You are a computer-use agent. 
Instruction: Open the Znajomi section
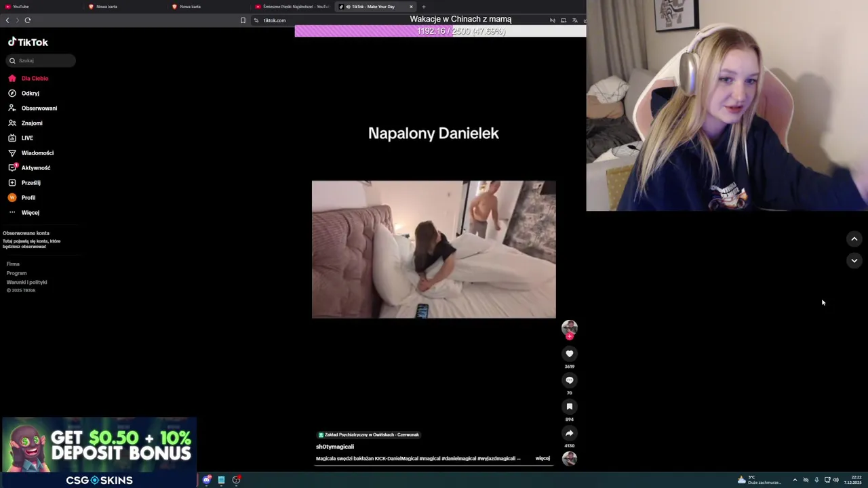(x=31, y=123)
